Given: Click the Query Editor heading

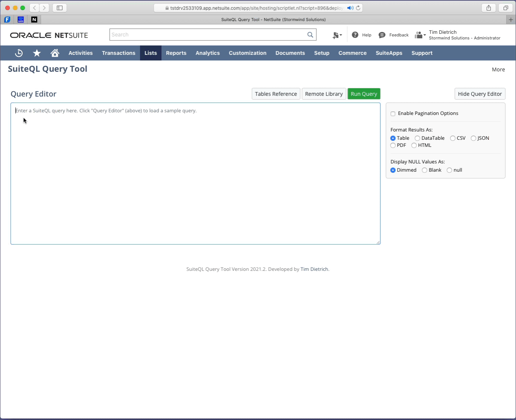Looking at the screenshot, I should point(33,94).
